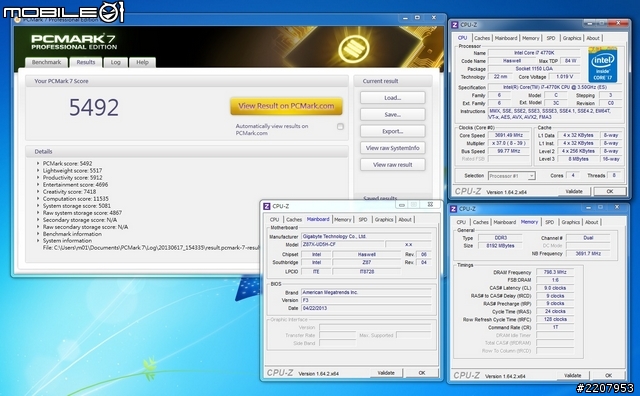Screen dimensions: 640x396
Task: Select CPU tab in CPU-Z Mainboard window
Action: pyautogui.click(x=275, y=220)
